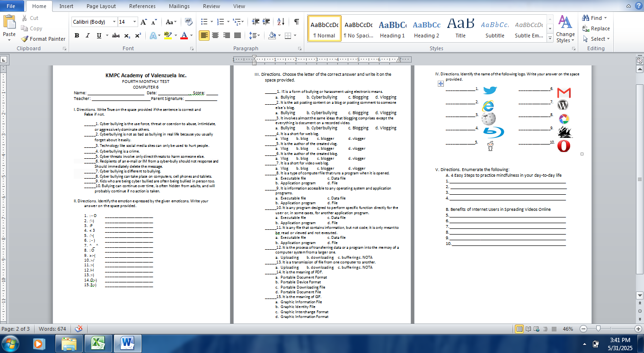The width and height of the screenshot is (644, 353).
Task: Open Excel from the taskbar
Action: [97, 343]
